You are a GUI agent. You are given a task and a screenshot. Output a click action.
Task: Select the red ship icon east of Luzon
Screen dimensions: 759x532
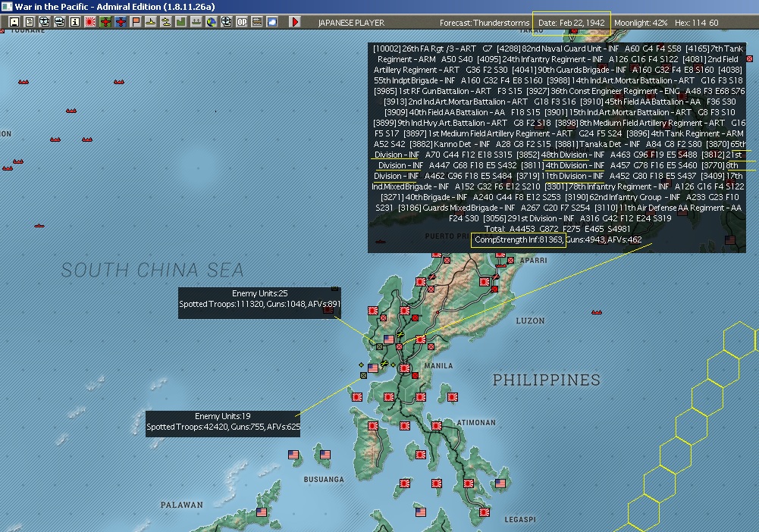coord(596,312)
